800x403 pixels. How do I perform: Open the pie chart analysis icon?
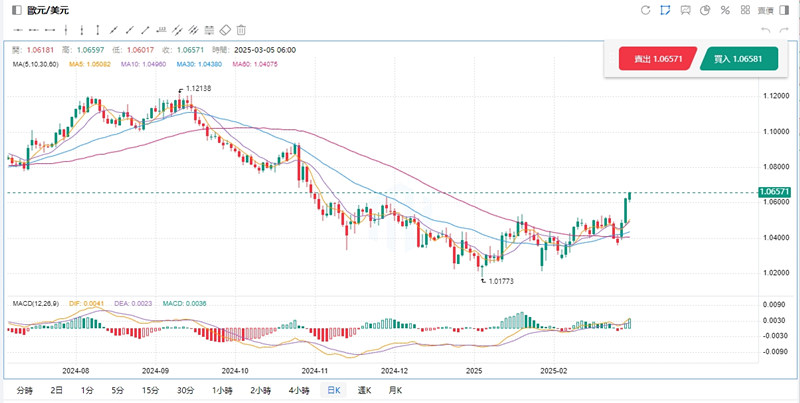(704, 11)
